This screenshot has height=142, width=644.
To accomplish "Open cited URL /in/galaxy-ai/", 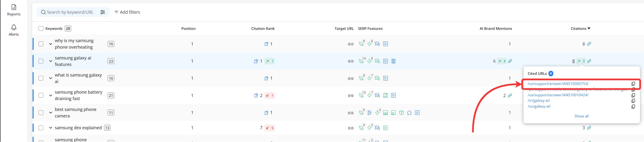I will point(539,101).
